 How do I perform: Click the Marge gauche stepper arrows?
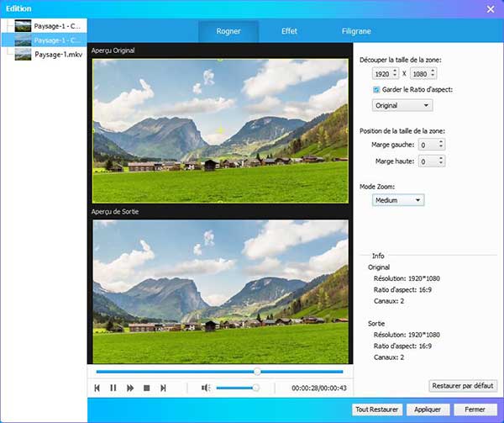[442, 145]
